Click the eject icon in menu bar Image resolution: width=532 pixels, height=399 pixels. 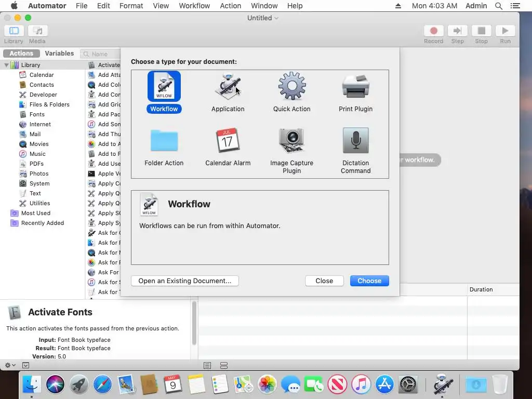pos(398,6)
